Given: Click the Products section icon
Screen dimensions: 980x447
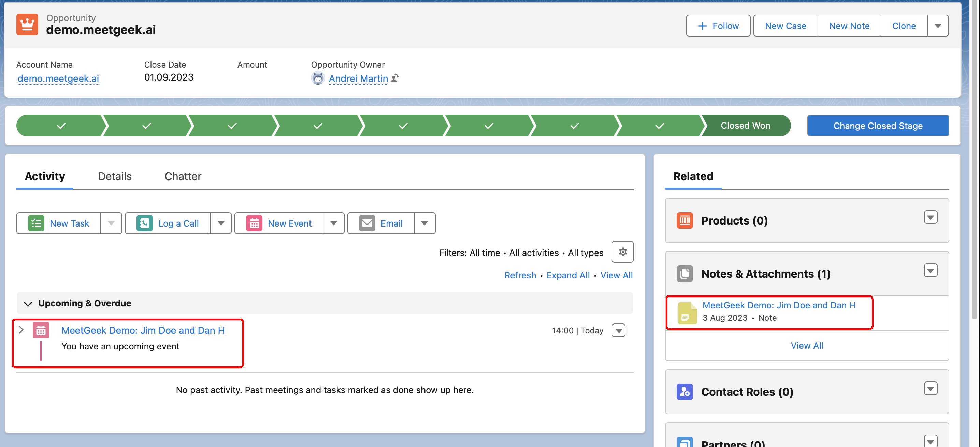Looking at the screenshot, I should 684,221.
